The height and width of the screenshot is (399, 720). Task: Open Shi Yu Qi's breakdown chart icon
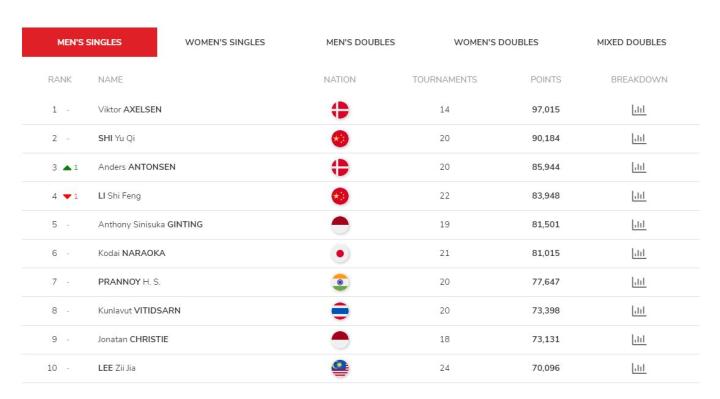pyautogui.click(x=639, y=138)
